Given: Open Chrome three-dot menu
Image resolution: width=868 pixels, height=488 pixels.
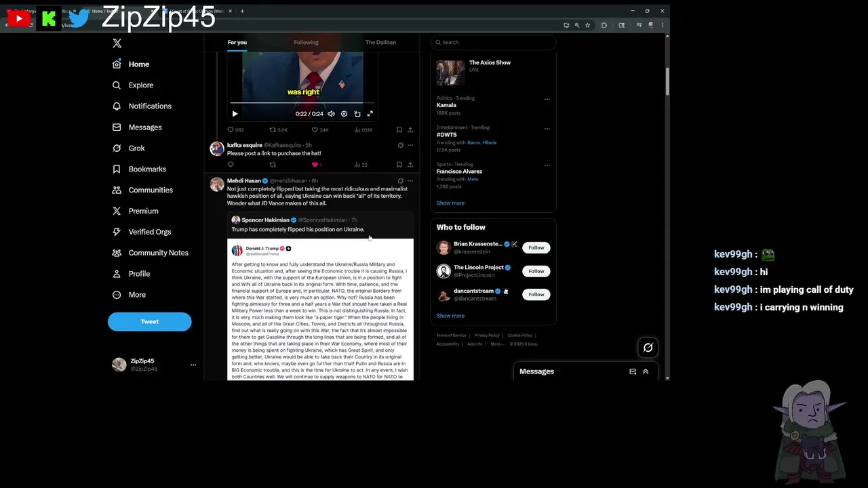Looking at the screenshot, I should [x=663, y=25].
